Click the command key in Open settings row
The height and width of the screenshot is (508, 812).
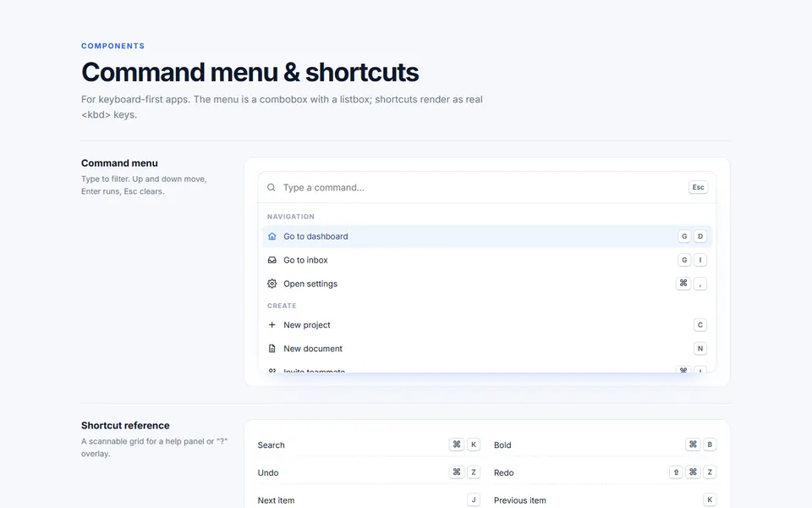(x=683, y=284)
